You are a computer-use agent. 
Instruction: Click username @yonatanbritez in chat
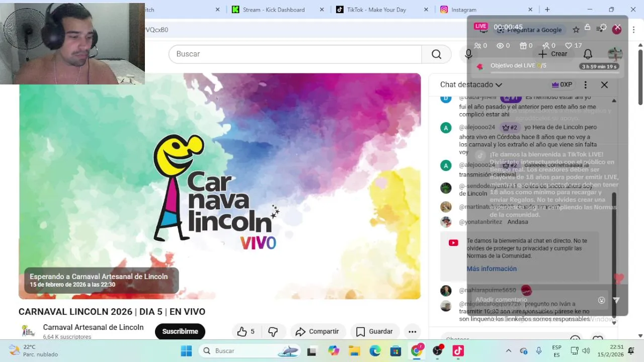click(480, 222)
